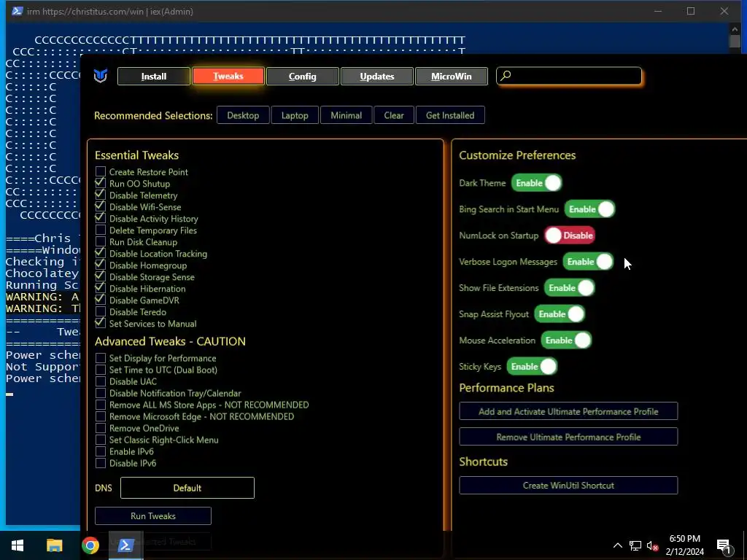Uncheck Disable Homegroup
747x560 pixels.
(x=101, y=265)
